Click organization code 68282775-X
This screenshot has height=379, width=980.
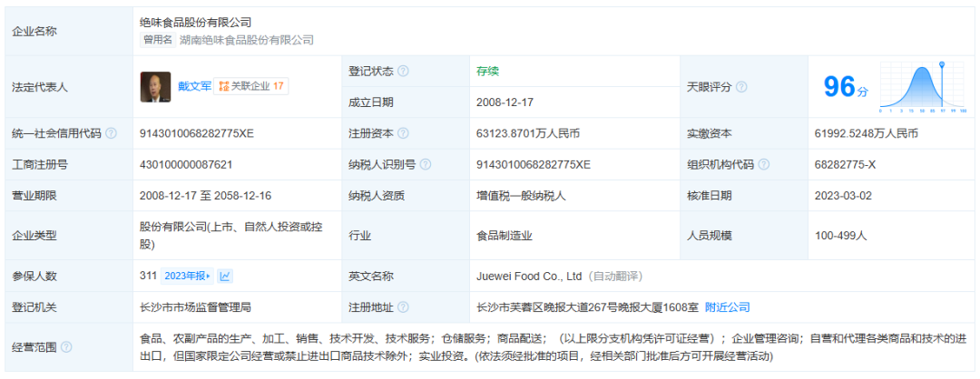tap(843, 165)
